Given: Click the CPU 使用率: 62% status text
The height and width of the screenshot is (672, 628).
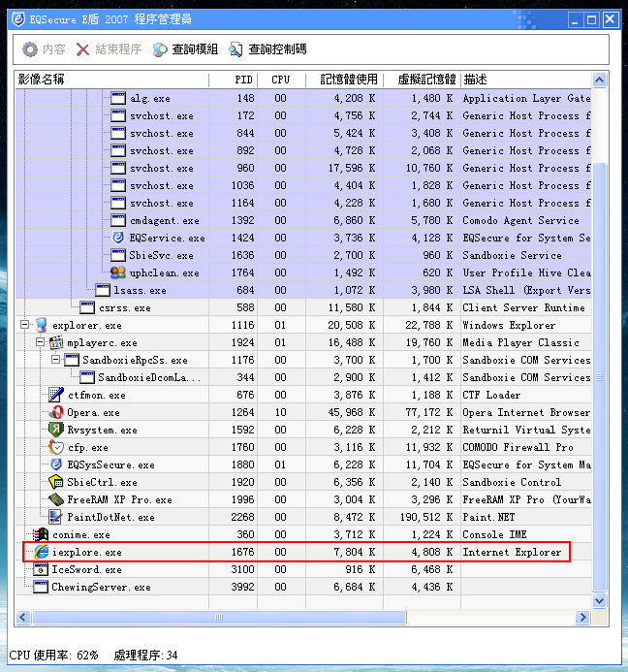Looking at the screenshot, I should [53, 656].
